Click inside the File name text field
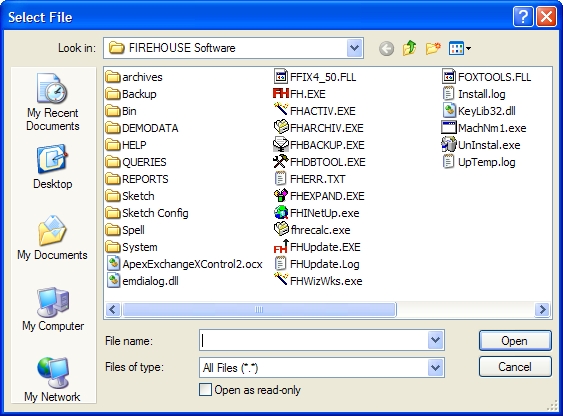Image resolution: width=563 pixels, height=416 pixels. 314,340
